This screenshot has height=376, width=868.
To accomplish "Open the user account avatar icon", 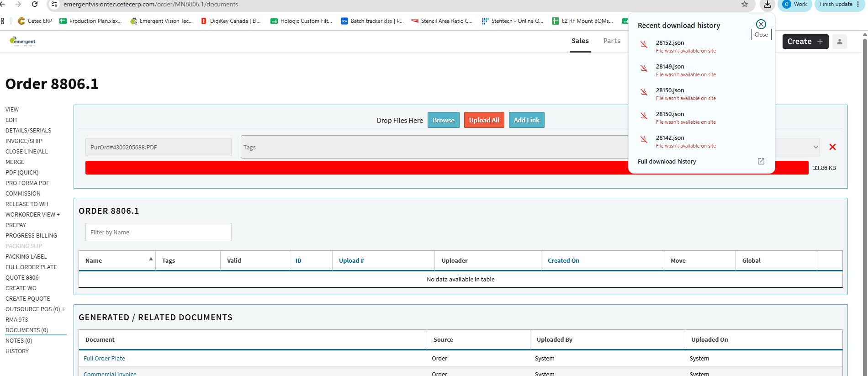I will [x=840, y=42].
